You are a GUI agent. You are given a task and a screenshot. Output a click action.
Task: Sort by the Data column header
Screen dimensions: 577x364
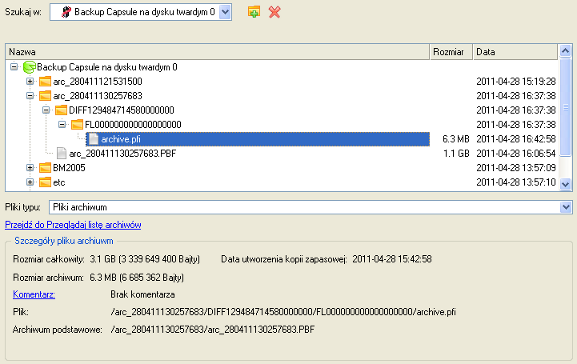pos(515,52)
